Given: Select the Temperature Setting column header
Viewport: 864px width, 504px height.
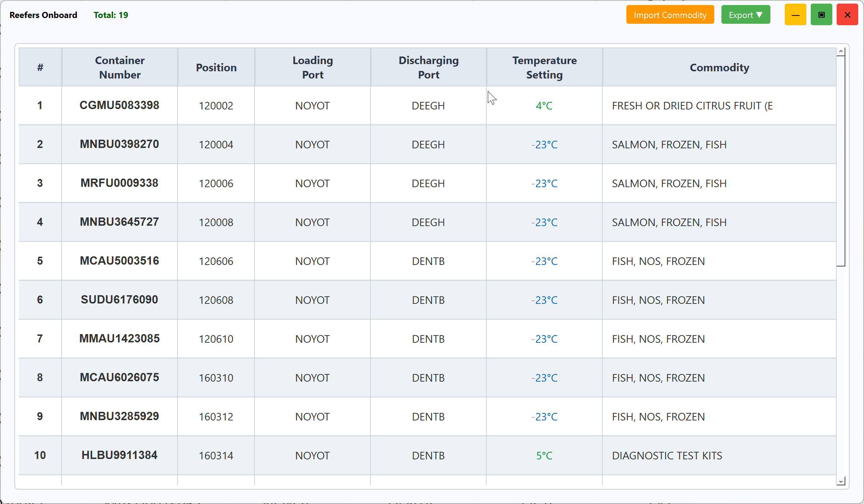Looking at the screenshot, I should [x=545, y=67].
